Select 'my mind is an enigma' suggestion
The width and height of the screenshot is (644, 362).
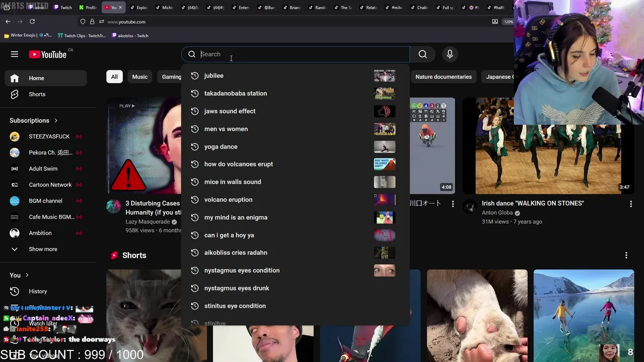point(295,217)
